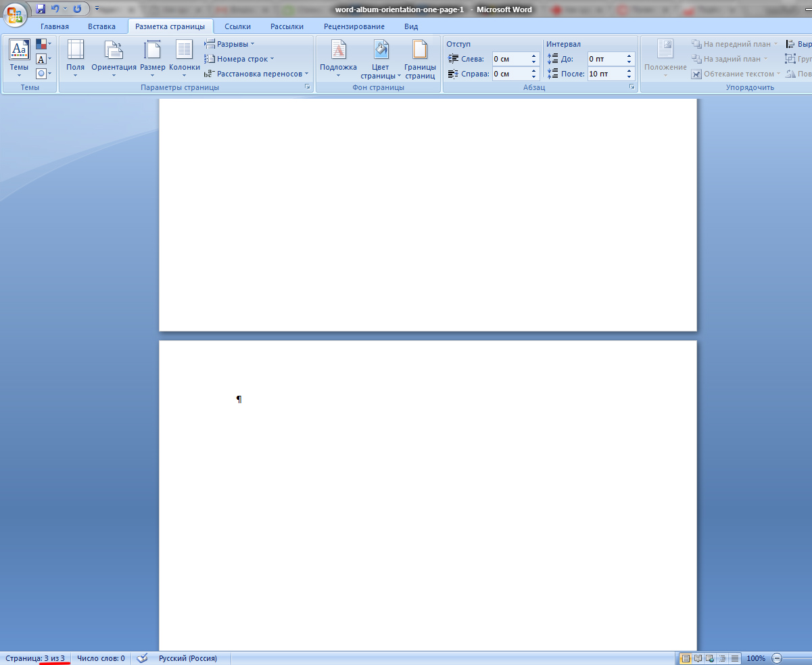The image size is (812, 665).
Task: Redo the last action
Action: 77,9
